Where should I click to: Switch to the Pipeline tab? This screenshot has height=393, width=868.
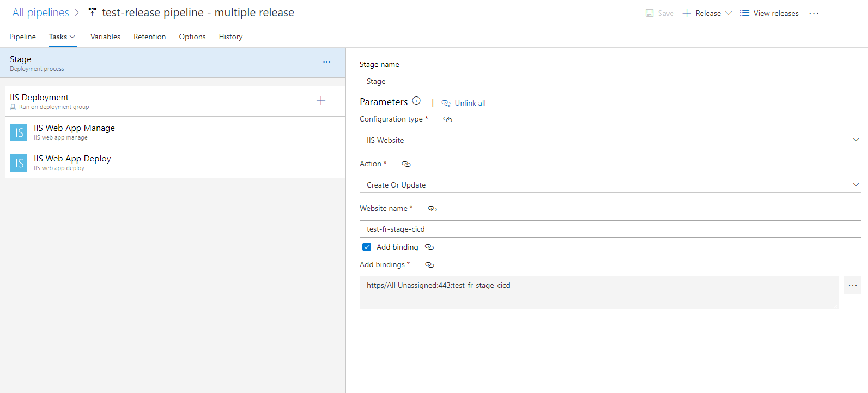click(22, 37)
